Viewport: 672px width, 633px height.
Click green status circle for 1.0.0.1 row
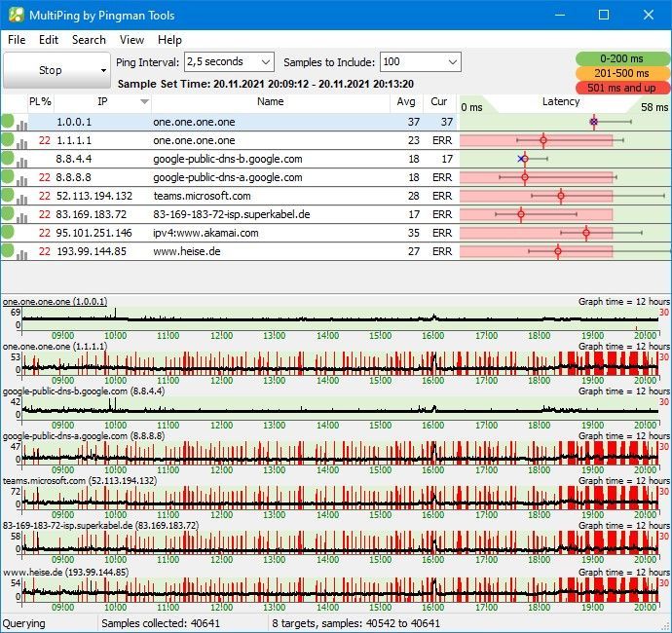tap(7, 122)
